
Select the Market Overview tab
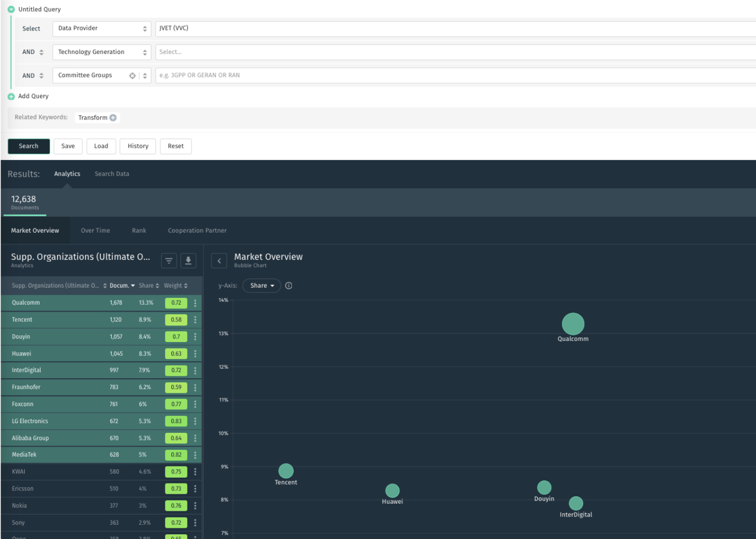click(35, 231)
